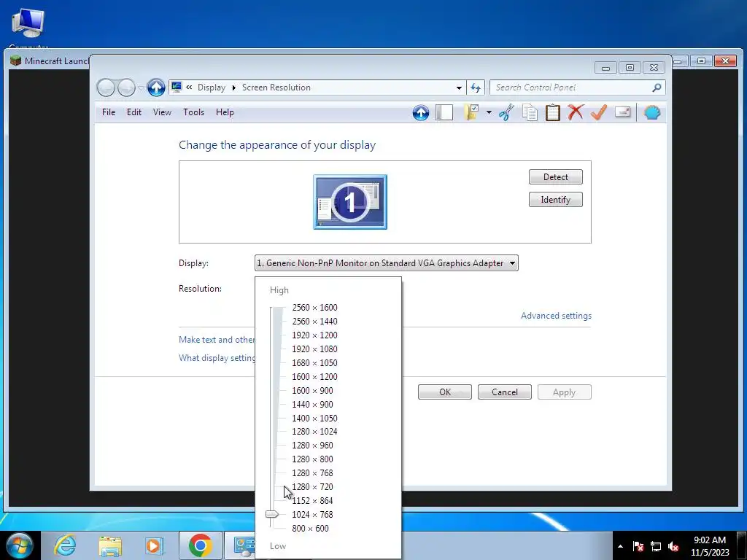
Task: Open the Edit menu
Action: pyautogui.click(x=134, y=112)
